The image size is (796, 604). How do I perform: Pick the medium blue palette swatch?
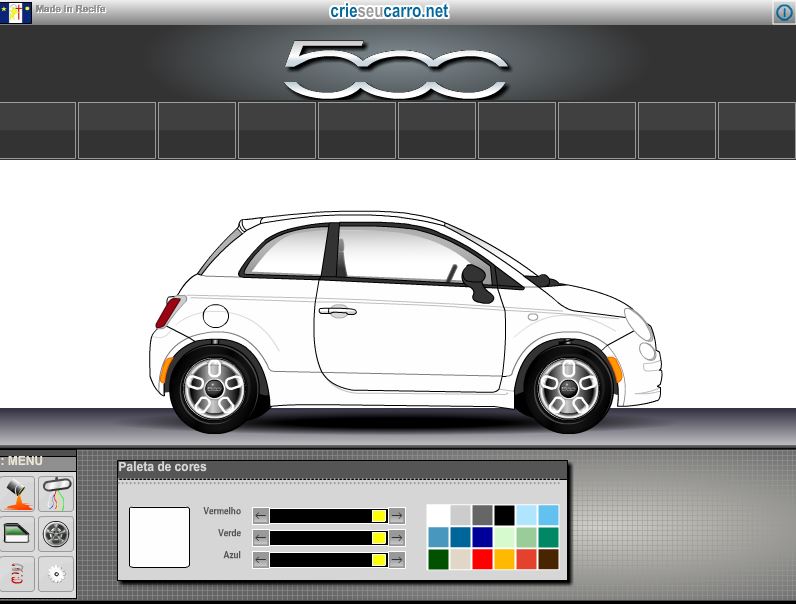460,538
